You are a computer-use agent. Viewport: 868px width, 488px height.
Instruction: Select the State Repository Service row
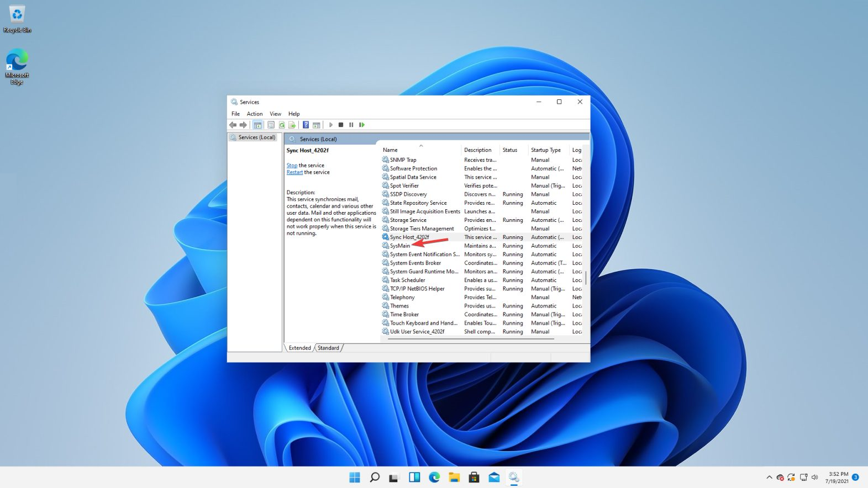coord(481,203)
